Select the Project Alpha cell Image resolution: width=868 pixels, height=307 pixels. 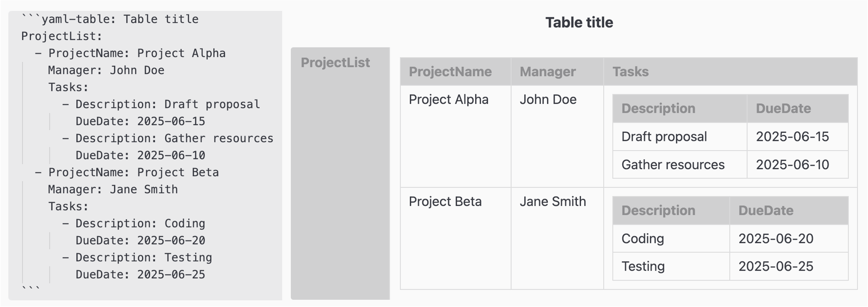point(456,136)
